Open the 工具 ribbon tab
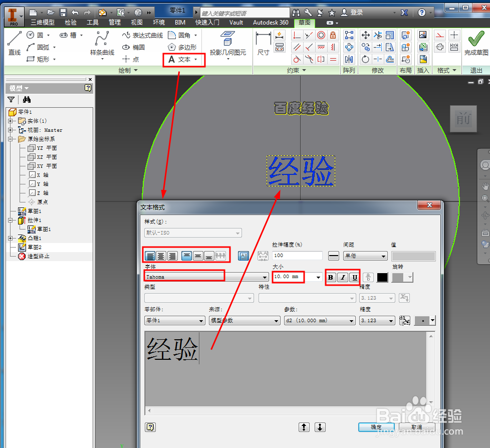 pyautogui.click(x=93, y=23)
